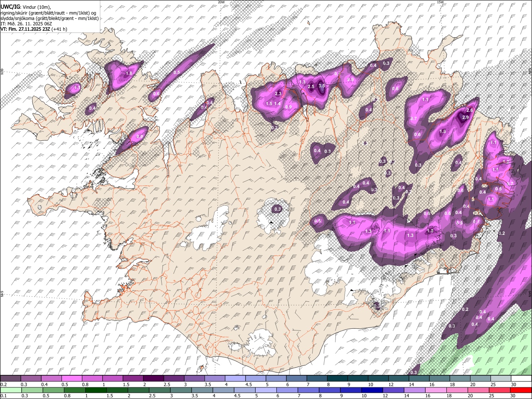Pick lower legend deep blue swatch between 10 and 12

click(372, 390)
